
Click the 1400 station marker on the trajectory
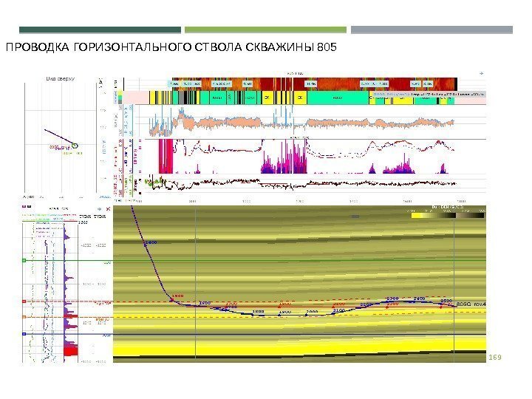[146, 245]
